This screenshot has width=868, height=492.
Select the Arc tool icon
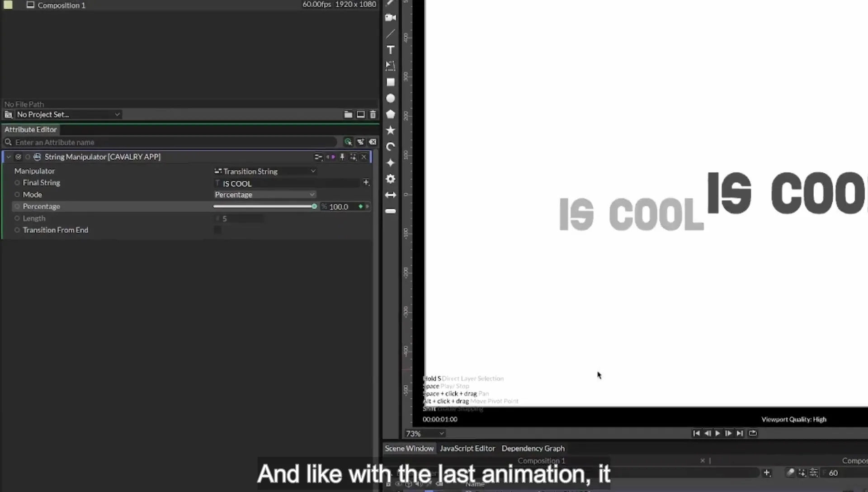pyautogui.click(x=391, y=147)
